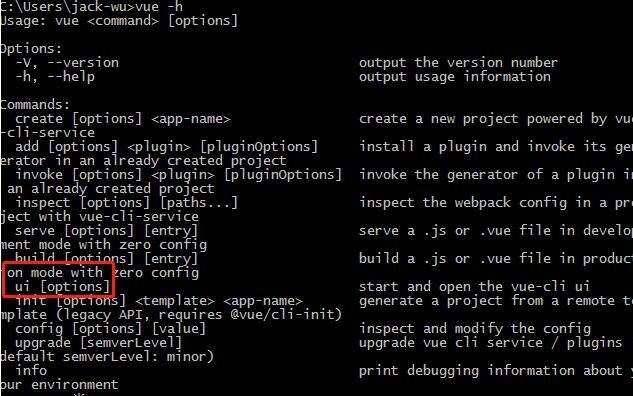Click 'start and open the vue-cli ui' description

(474, 287)
